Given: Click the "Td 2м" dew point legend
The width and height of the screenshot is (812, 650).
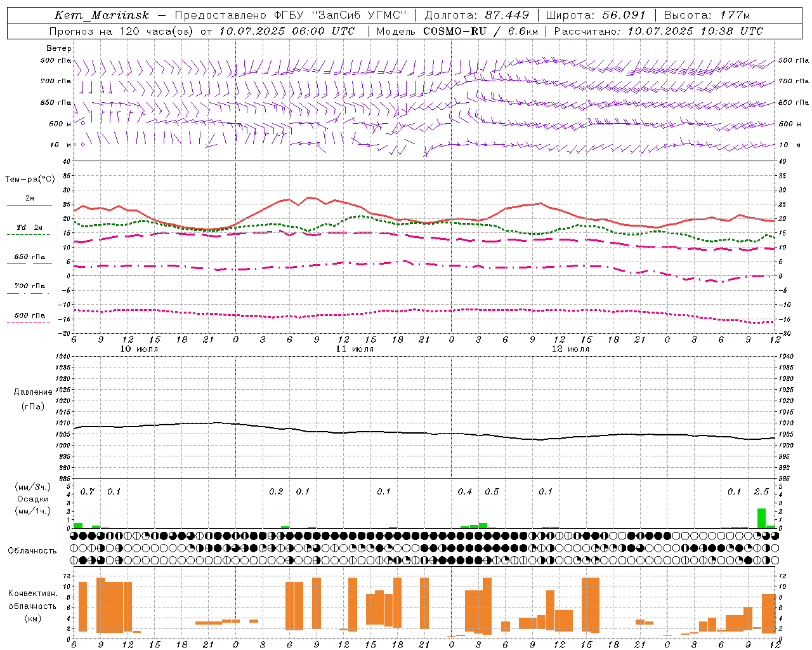Looking at the screenshot, I should point(29,227).
